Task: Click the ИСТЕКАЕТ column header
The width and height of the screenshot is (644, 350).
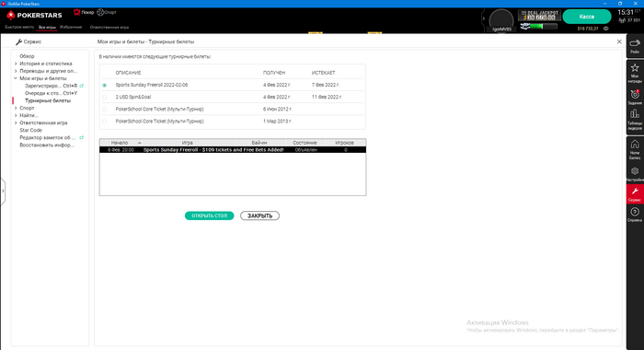Action: [x=323, y=73]
